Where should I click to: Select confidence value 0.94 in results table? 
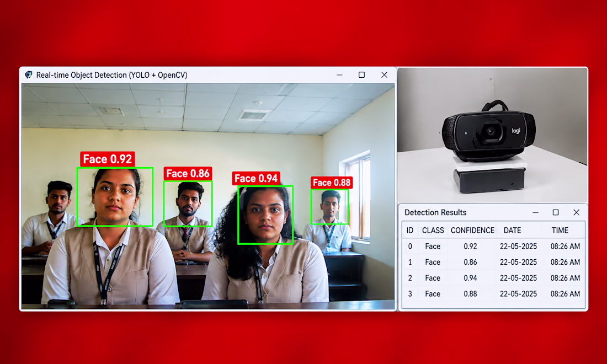click(x=470, y=278)
